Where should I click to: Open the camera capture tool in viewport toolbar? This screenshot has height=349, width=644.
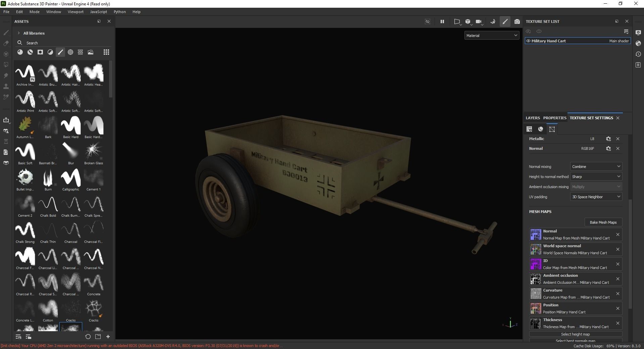tap(517, 21)
